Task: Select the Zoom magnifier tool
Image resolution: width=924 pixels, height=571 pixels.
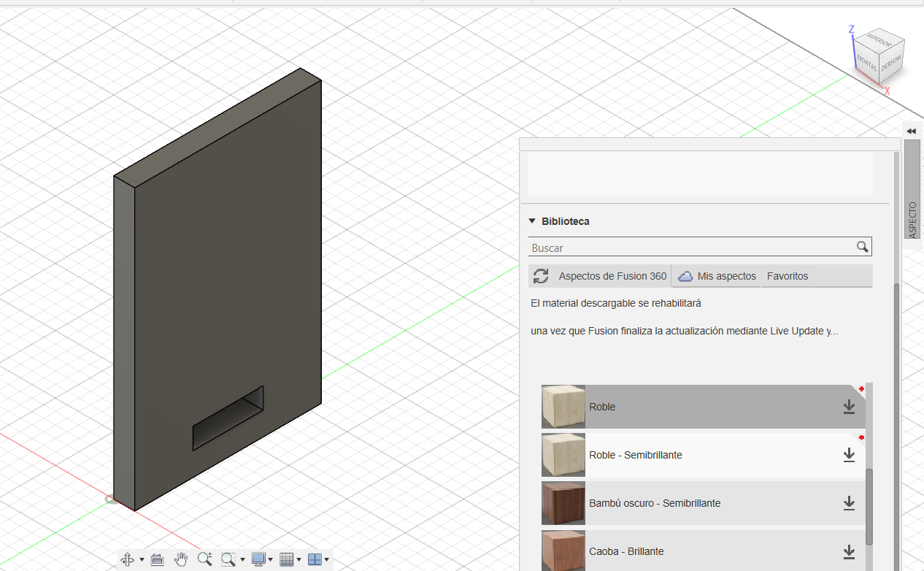Action: (204, 559)
